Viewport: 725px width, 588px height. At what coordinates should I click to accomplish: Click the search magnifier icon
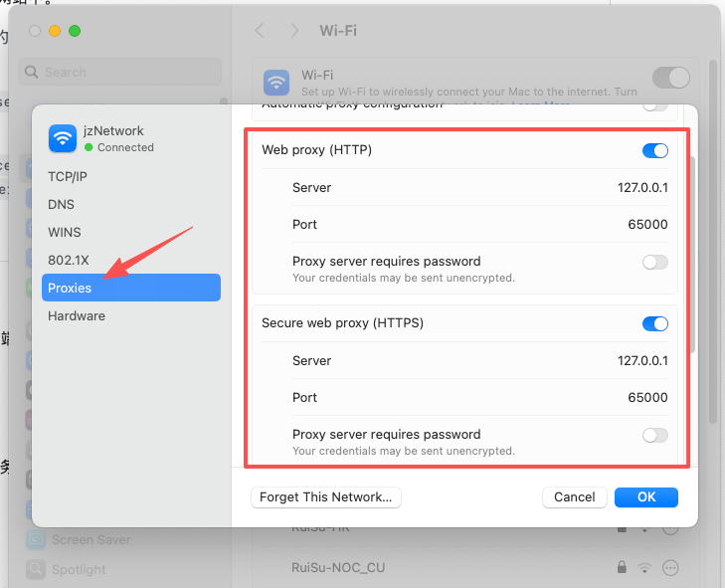pos(33,72)
